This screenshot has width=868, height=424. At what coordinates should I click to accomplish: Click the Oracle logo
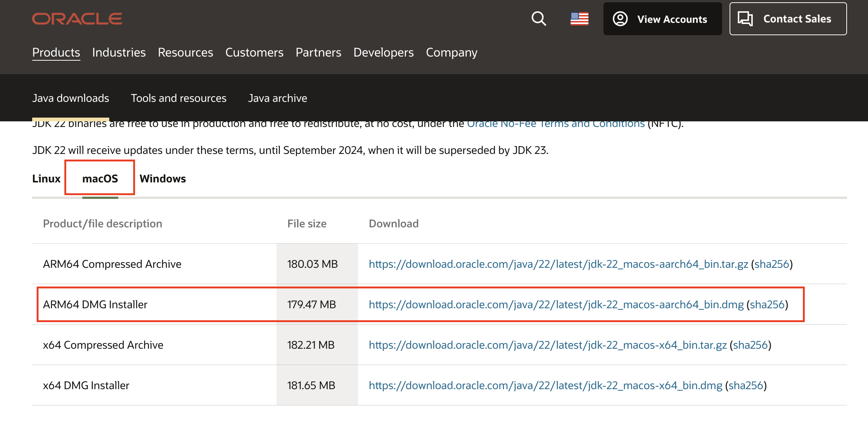(x=77, y=19)
